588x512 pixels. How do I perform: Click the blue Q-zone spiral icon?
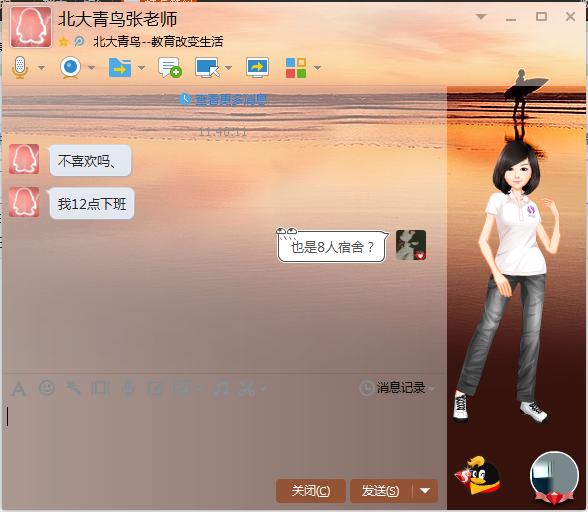pyautogui.click(x=79, y=41)
